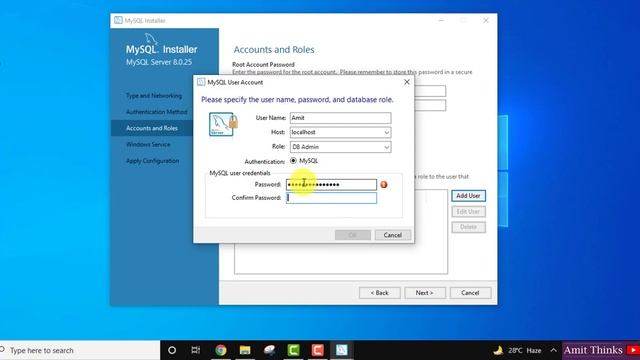Click the 28°C Haze weather text
The height and width of the screenshot is (360, 640).
point(524,350)
